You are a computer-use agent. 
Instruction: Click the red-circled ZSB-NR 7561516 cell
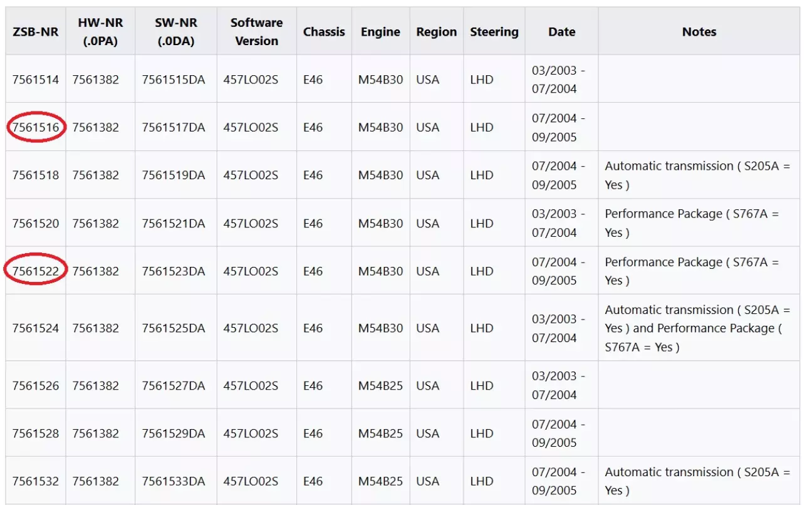click(36, 128)
